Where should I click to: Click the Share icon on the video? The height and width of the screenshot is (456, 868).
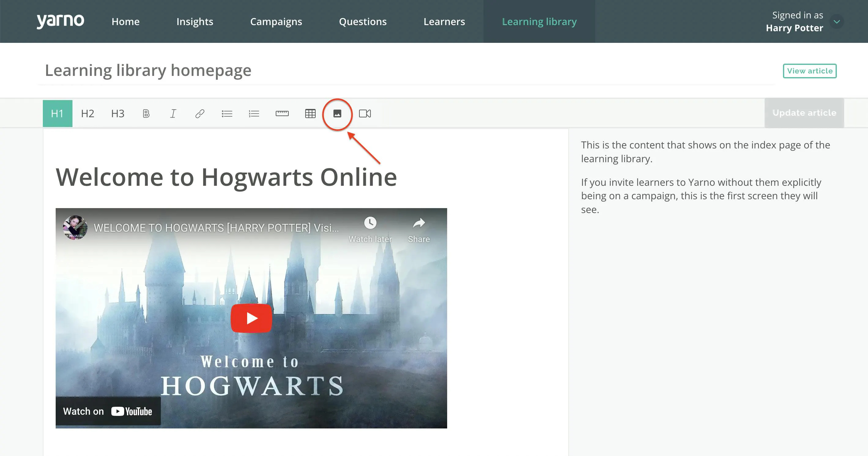click(x=419, y=230)
